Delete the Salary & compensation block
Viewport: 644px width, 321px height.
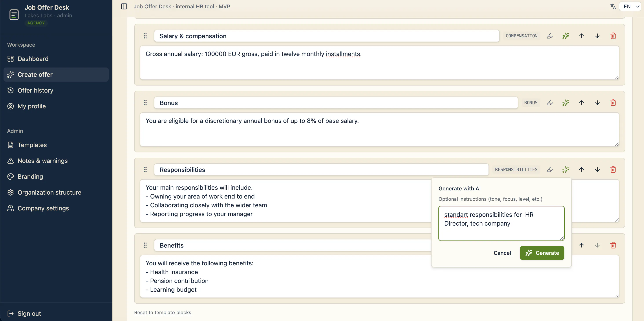(613, 36)
